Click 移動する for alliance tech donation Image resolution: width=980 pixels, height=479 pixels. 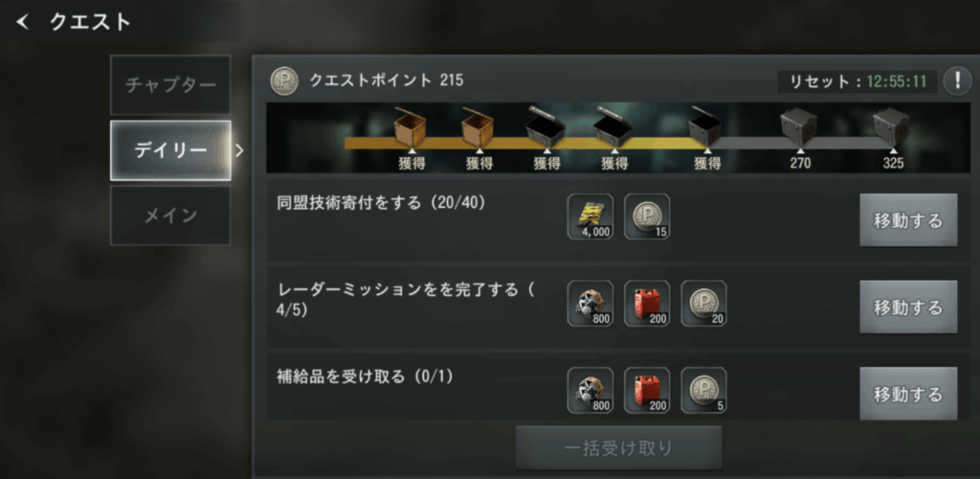908,220
